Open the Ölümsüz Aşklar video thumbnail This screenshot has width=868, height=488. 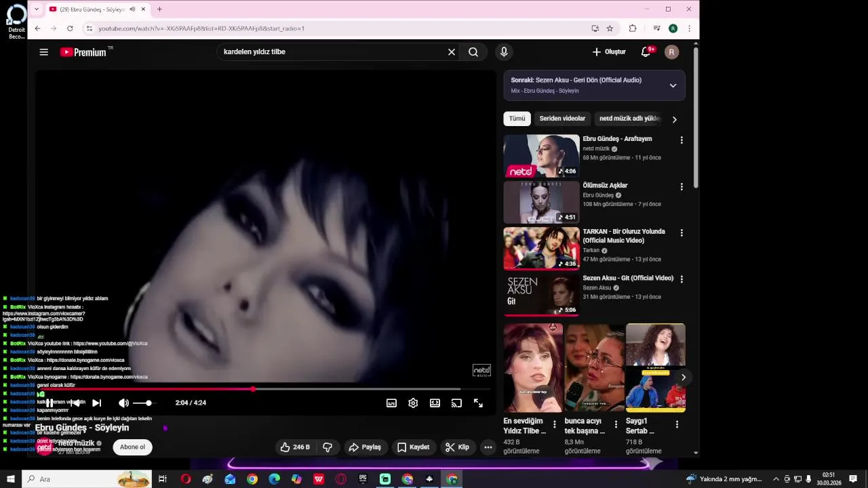[x=542, y=202]
